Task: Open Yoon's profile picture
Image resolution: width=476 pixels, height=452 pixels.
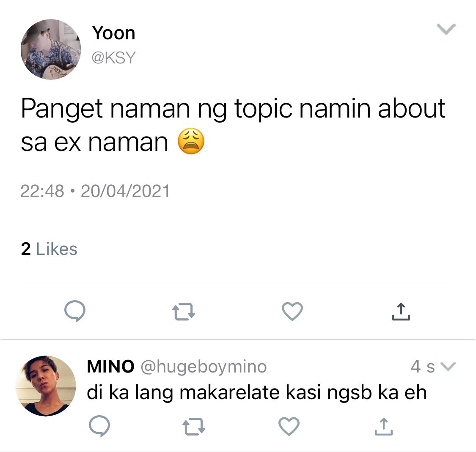Action: (51, 49)
